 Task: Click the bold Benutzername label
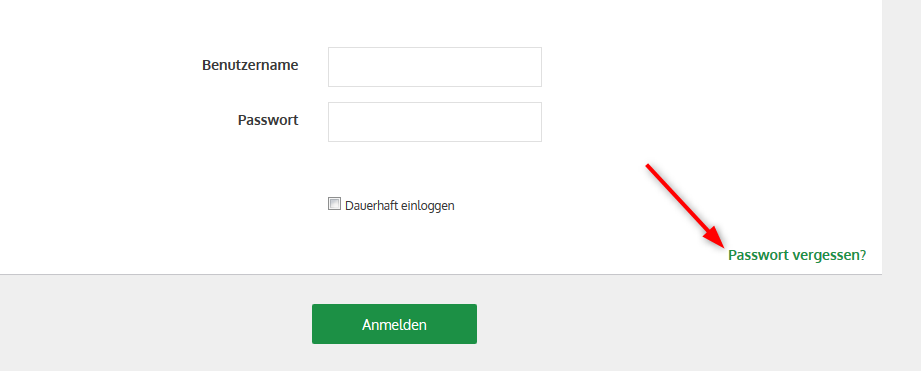[250, 65]
